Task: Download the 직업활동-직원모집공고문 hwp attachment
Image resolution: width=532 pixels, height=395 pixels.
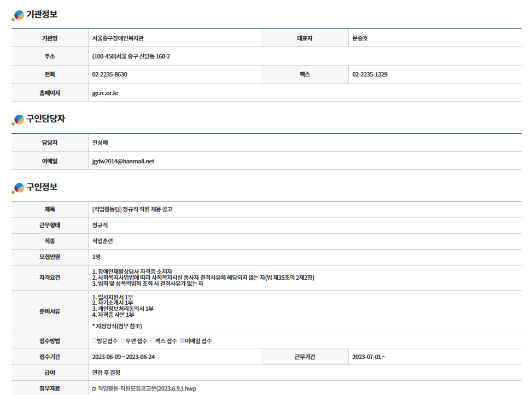Action: pyautogui.click(x=147, y=388)
